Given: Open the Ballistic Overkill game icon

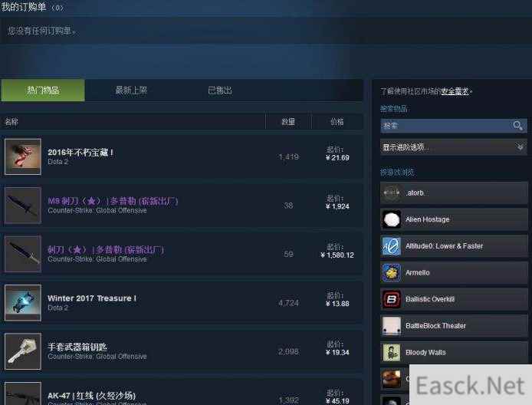Looking at the screenshot, I should 392,299.
